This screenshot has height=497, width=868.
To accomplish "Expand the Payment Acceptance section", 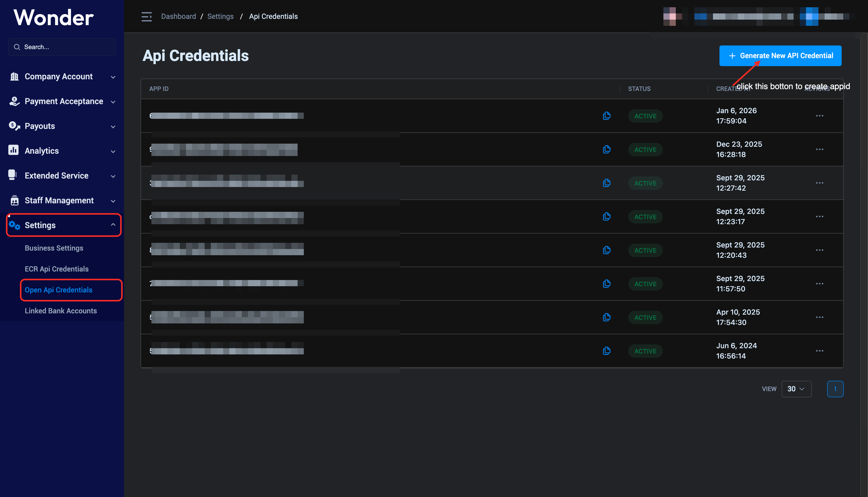I will [x=63, y=101].
